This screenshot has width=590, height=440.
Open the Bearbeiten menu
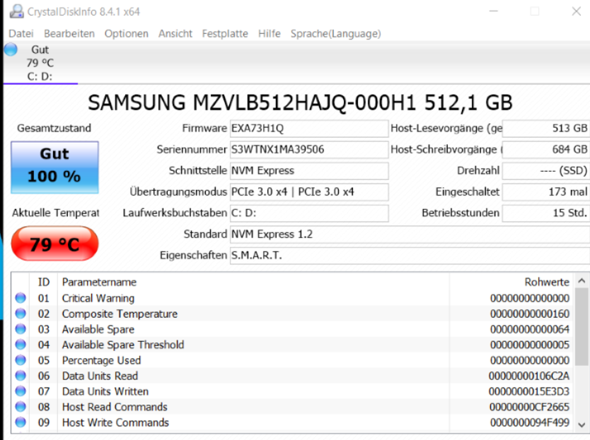69,33
